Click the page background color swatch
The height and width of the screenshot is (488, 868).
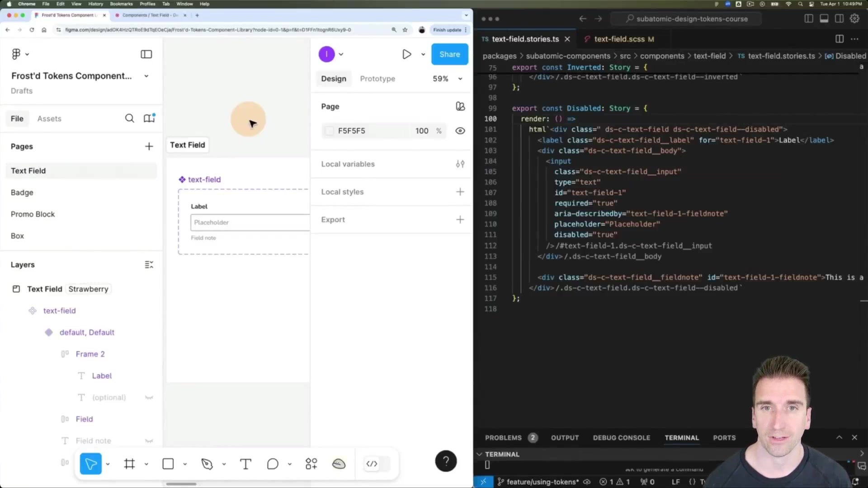tap(329, 131)
